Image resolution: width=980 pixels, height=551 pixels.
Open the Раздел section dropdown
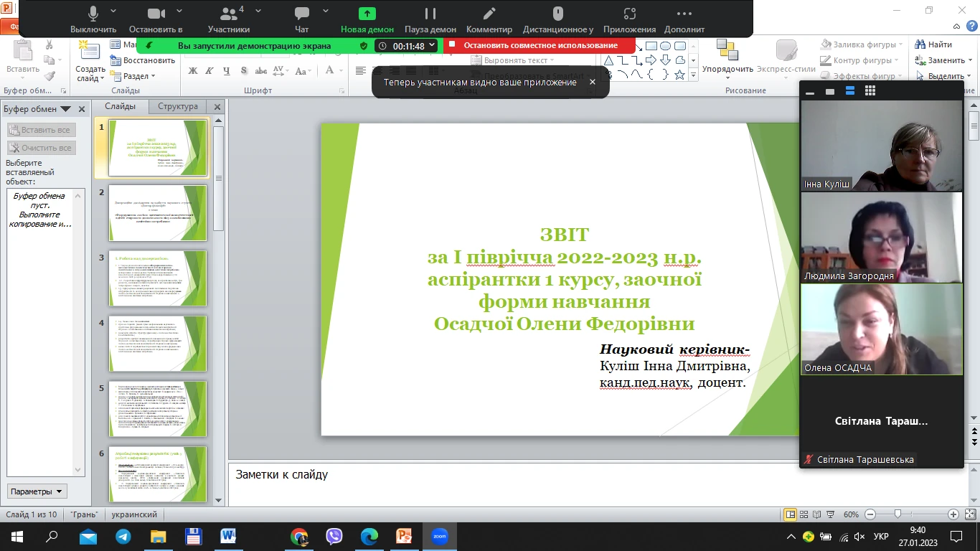pyautogui.click(x=133, y=76)
